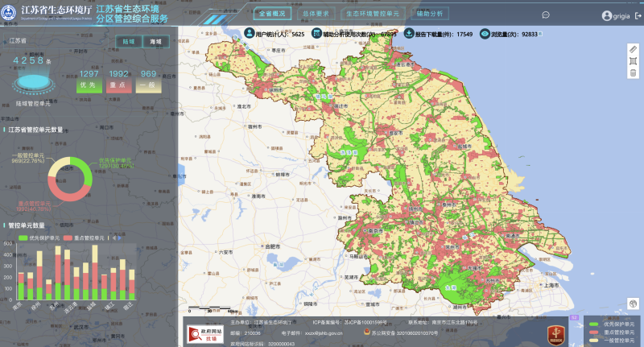Image resolution: width=644 pixels, height=347 pixels.
Task: Click the green 优先 category button
Action: pyautogui.click(x=89, y=84)
